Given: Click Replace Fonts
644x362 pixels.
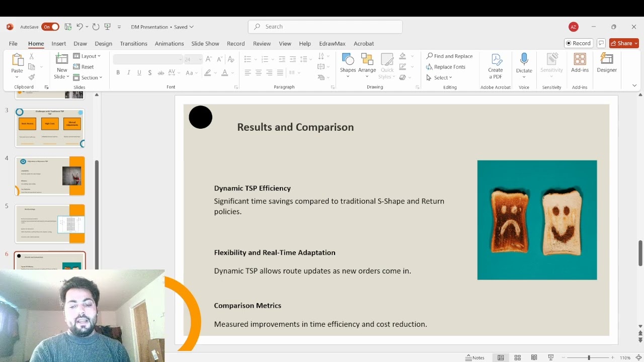Looking at the screenshot, I should coord(446,67).
